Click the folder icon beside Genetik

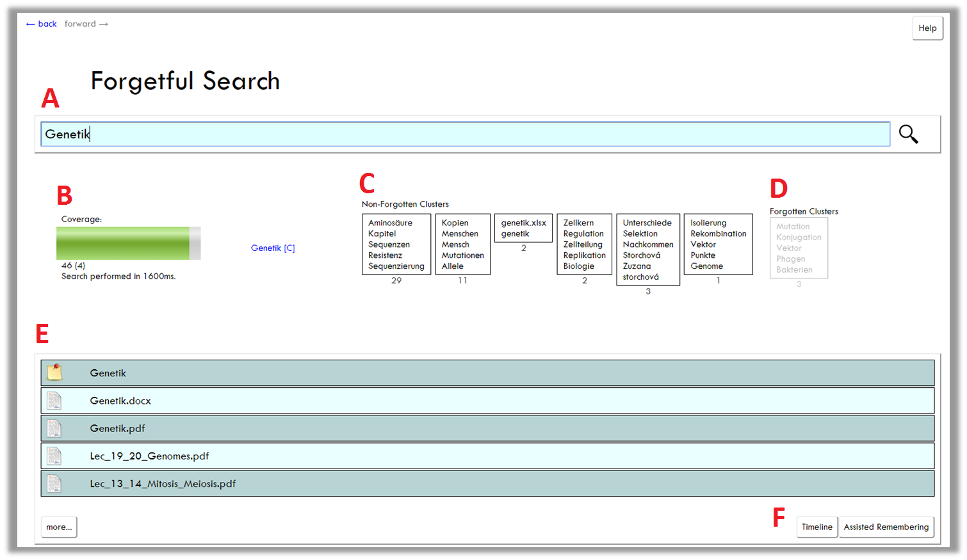(x=54, y=372)
